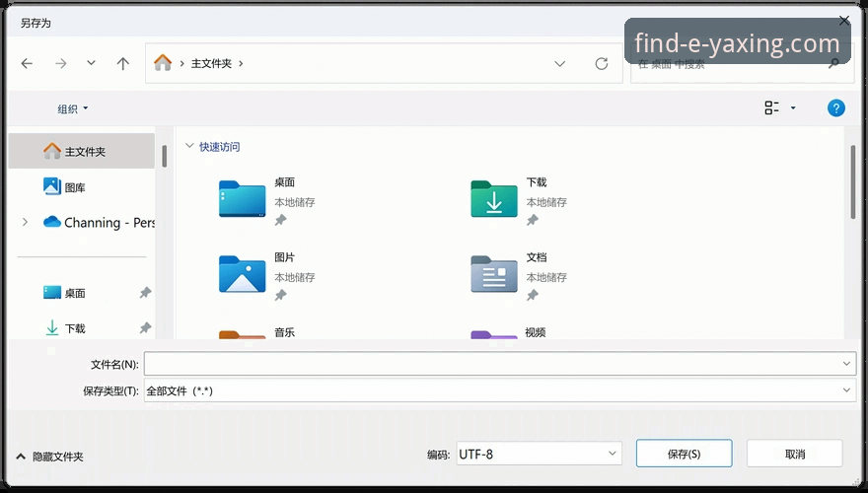Open 桌面 in the navigation pane
868x493 pixels.
(x=64, y=293)
